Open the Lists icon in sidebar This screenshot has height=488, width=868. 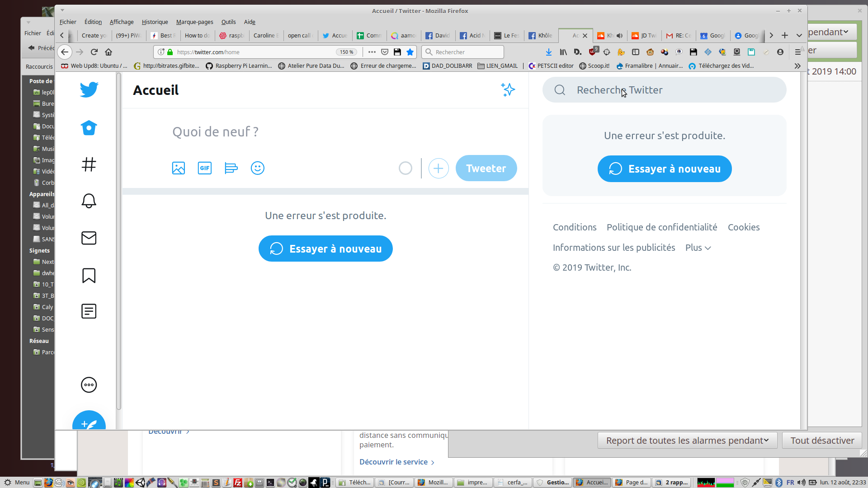[x=89, y=311]
